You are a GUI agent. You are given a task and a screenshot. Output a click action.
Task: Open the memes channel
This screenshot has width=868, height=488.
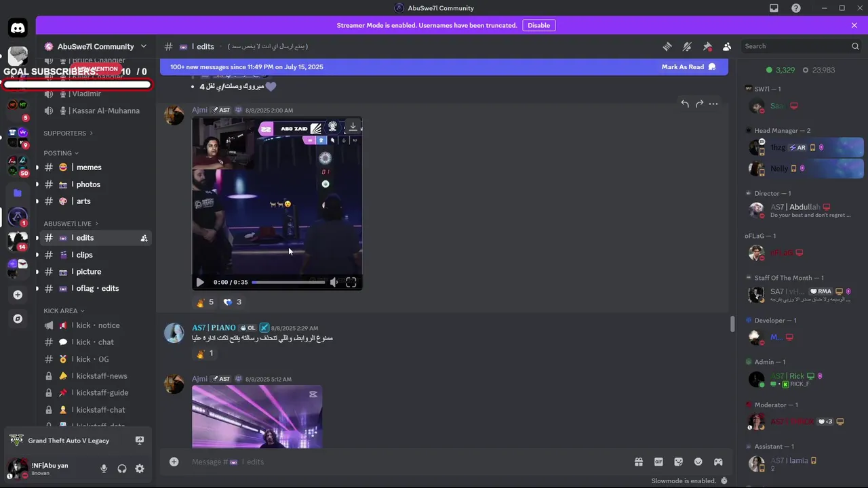[95, 167]
